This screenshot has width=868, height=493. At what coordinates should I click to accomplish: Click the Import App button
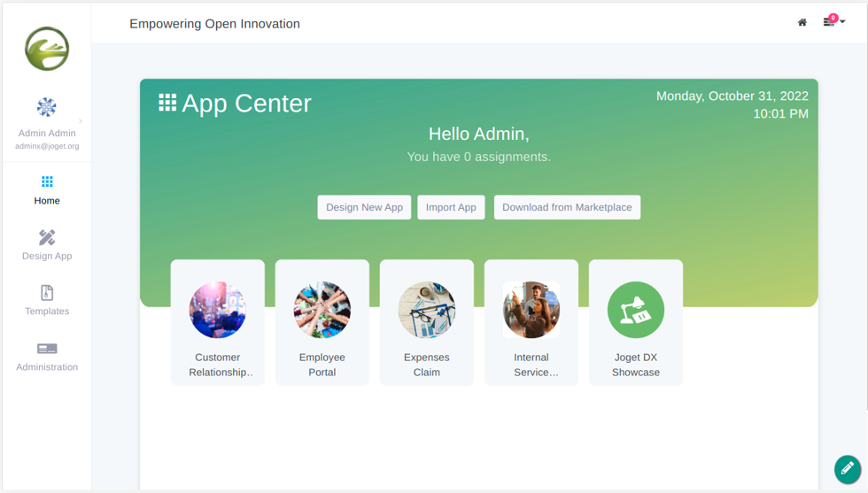451,207
